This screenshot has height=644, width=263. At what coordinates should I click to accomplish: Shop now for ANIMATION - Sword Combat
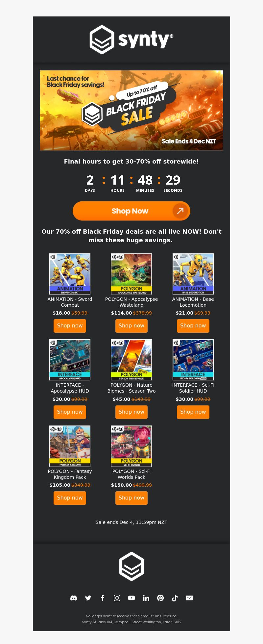70,326
